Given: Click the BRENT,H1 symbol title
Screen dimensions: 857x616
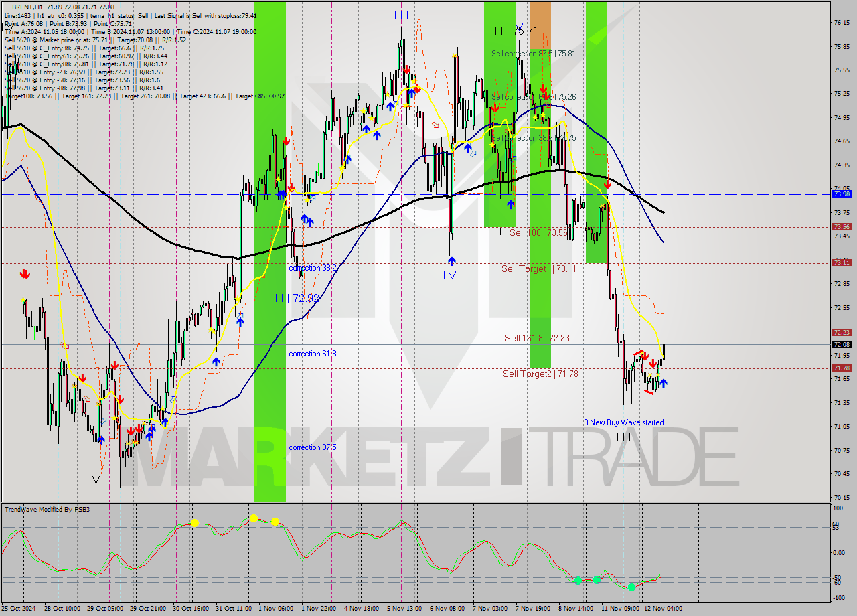Looking at the screenshot, I should 26,6.
